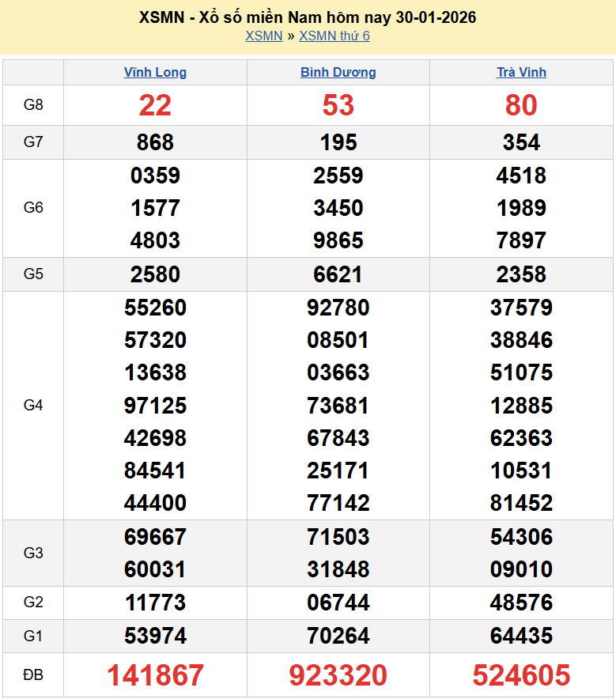Open the 'XSMN thứ 6' link
The image size is (616, 699).
(x=334, y=36)
